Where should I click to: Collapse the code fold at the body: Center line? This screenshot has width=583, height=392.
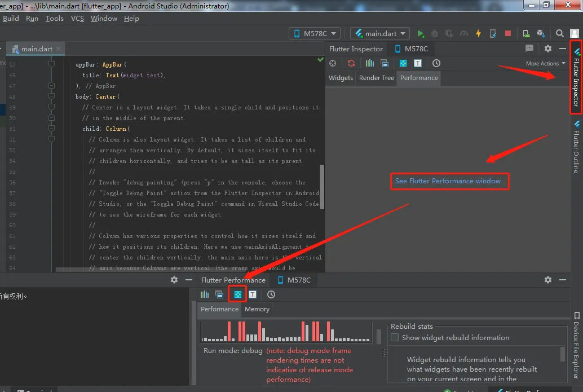pyautogui.click(x=52, y=96)
